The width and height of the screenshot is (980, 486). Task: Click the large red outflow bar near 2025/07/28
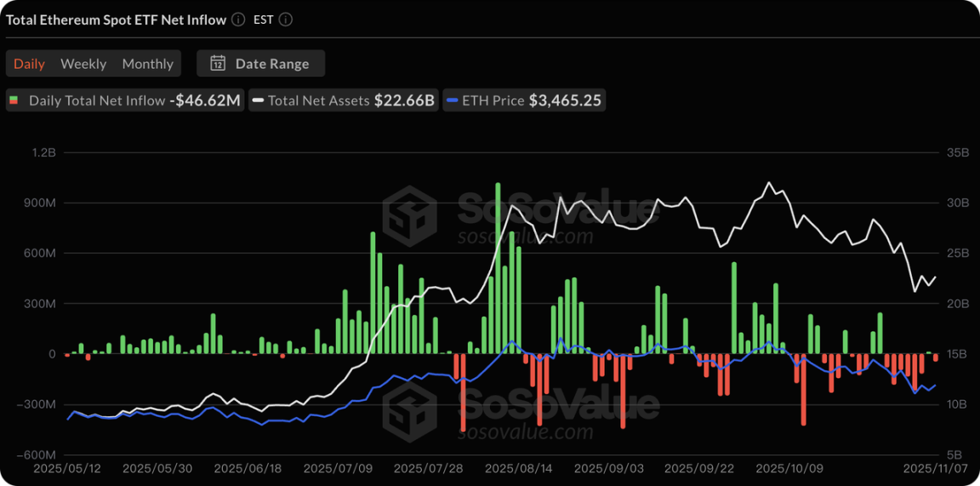[464, 392]
